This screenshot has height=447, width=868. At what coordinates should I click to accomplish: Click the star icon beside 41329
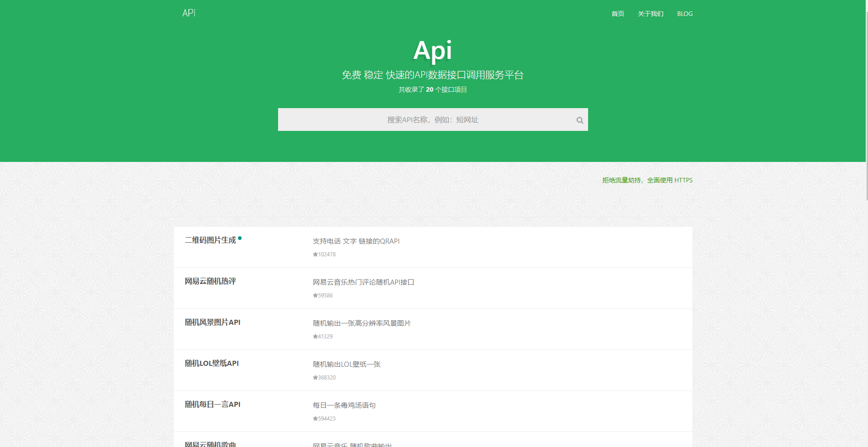click(315, 336)
